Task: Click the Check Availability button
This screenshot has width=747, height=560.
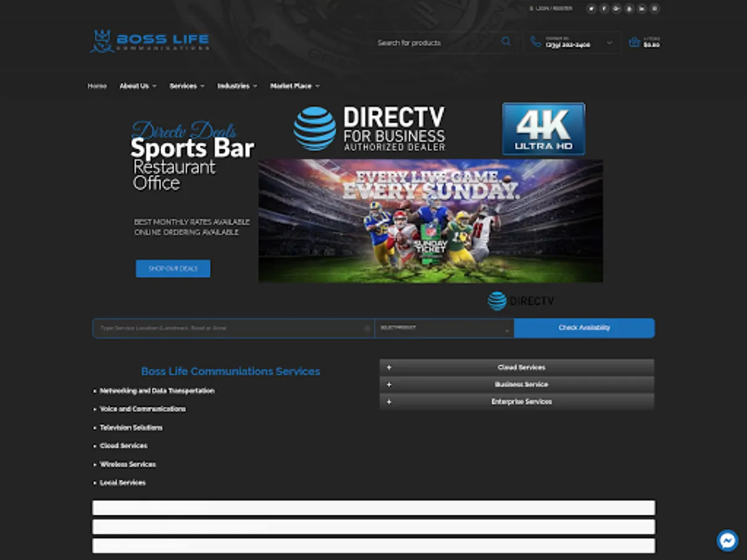Action: point(585,328)
